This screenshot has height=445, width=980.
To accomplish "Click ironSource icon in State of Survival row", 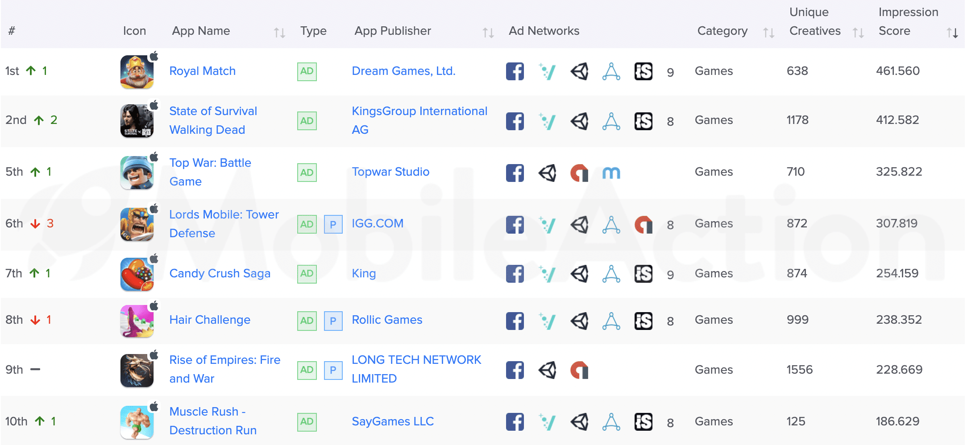I will [644, 121].
